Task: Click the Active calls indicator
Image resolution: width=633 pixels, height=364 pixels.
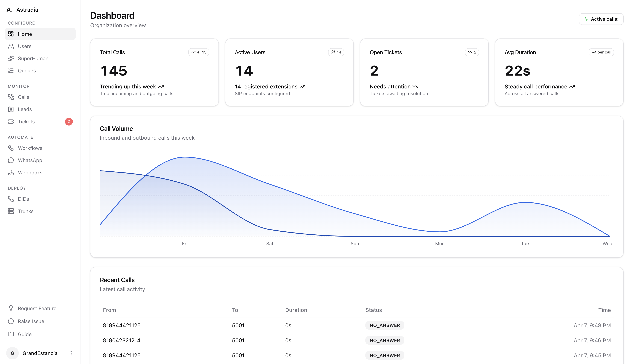Action: [x=601, y=19]
